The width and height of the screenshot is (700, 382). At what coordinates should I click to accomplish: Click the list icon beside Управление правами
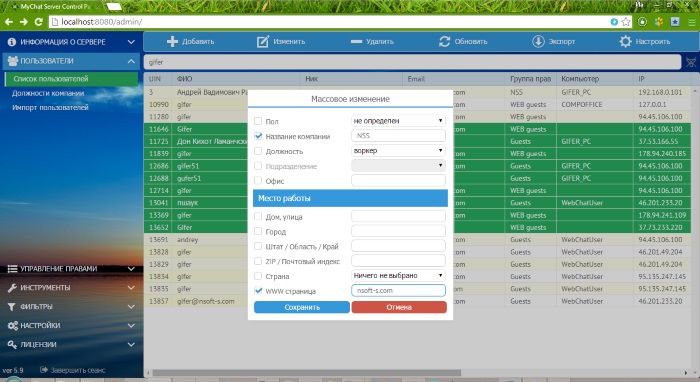(x=12, y=269)
